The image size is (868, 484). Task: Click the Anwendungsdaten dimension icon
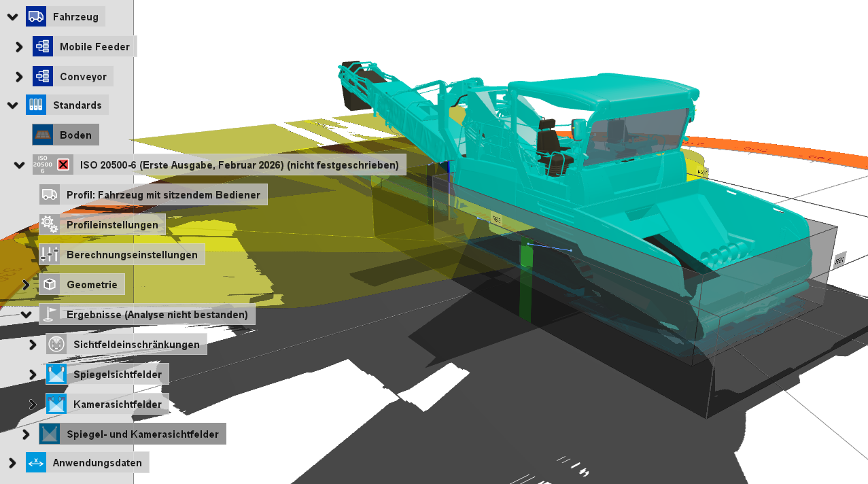click(36, 462)
